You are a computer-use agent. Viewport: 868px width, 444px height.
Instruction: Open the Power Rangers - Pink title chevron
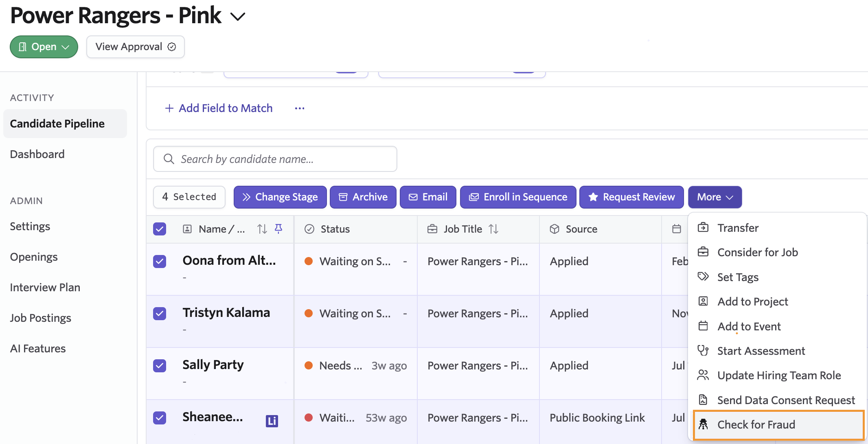238,17
